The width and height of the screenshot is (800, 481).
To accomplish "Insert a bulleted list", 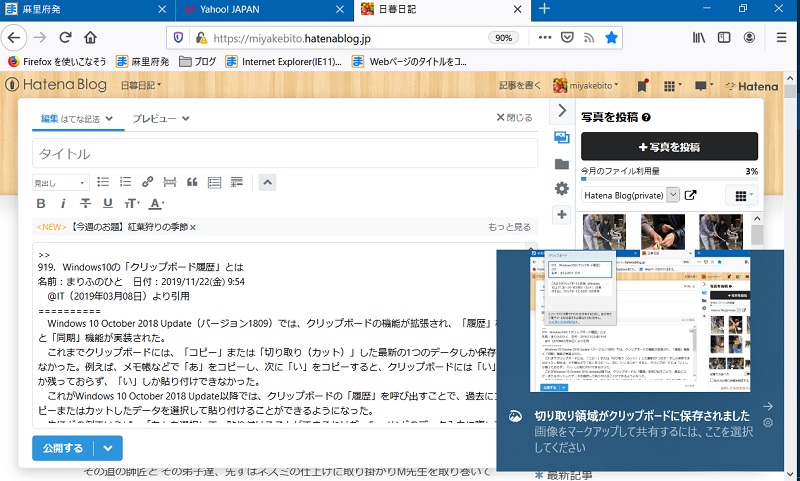I will (103, 182).
